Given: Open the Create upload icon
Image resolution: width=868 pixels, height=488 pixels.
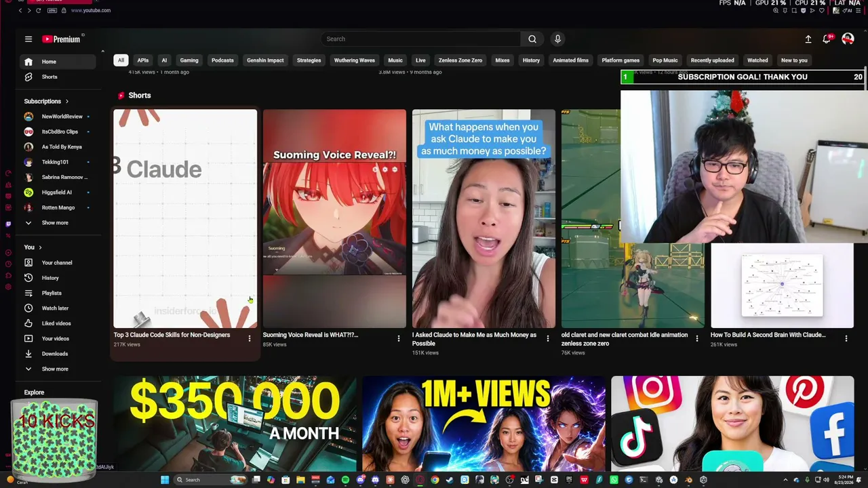Looking at the screenshot, I should click(808, 39).
